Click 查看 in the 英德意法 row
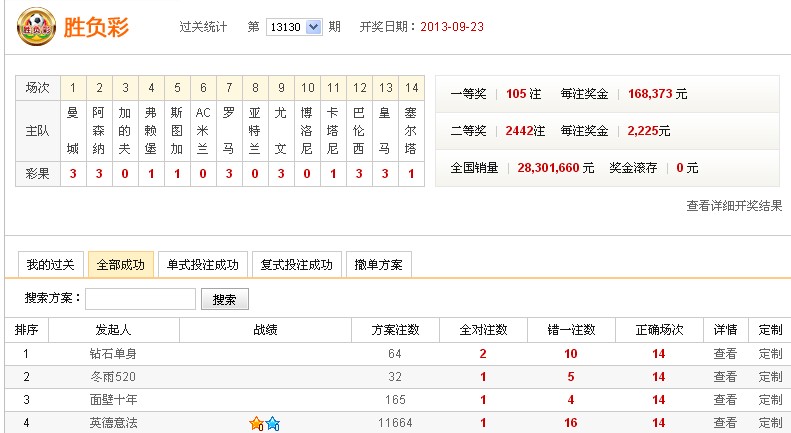791x433 pixels. point(725,423)
